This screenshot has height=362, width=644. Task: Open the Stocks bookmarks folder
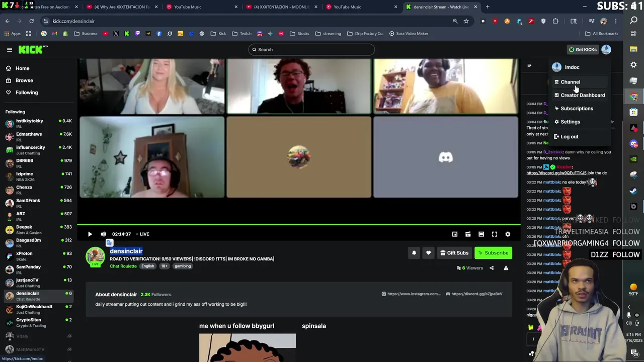coord(299,34)
